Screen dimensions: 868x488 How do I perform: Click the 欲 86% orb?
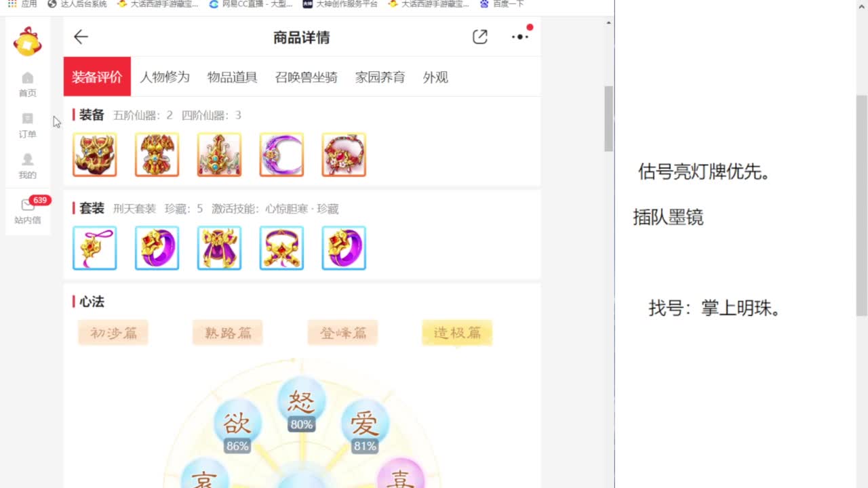(237, 427)
